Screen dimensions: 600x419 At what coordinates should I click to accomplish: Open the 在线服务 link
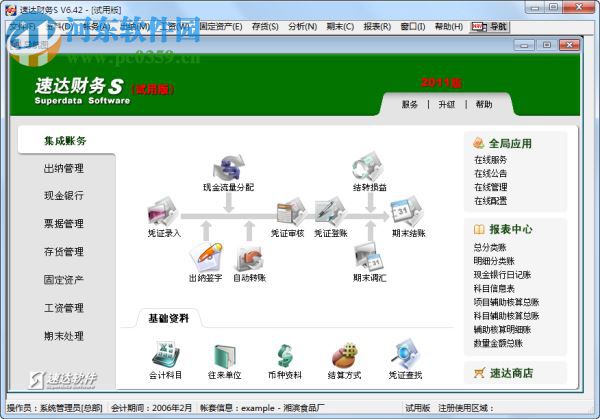(491, 160)
